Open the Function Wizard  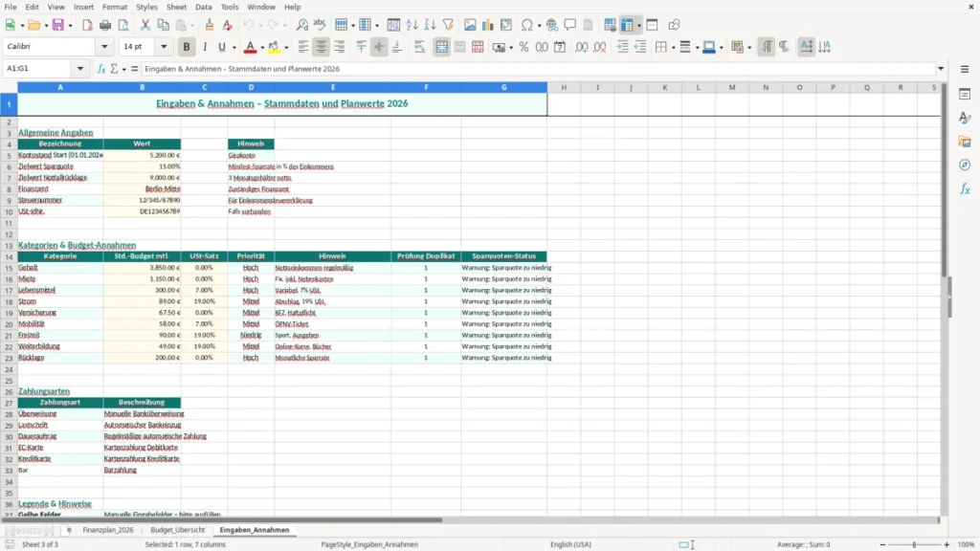(x=101, y=69)
